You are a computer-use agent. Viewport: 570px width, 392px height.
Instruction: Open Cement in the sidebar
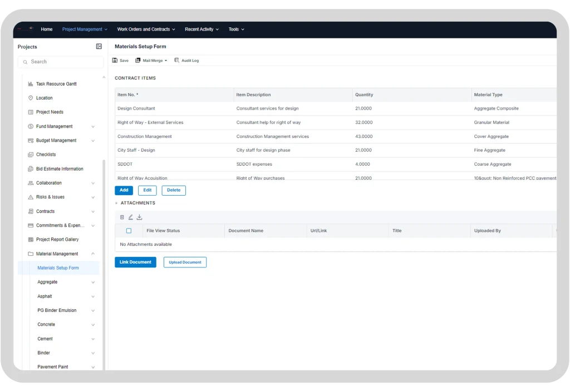pos(45,339)
